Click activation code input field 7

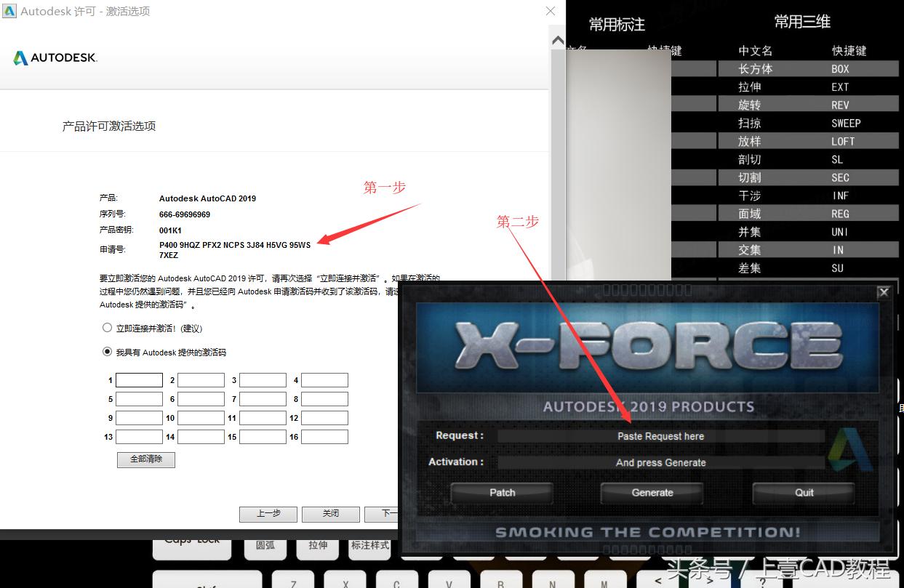(263, 399)
